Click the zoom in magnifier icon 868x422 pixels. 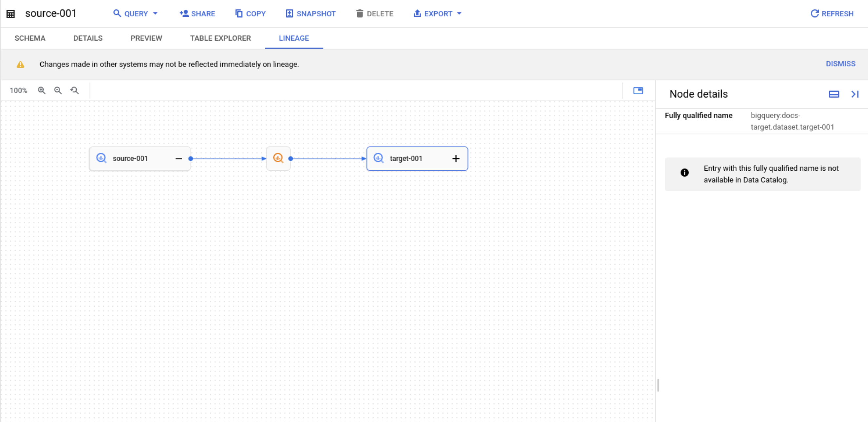click(43, 90)
